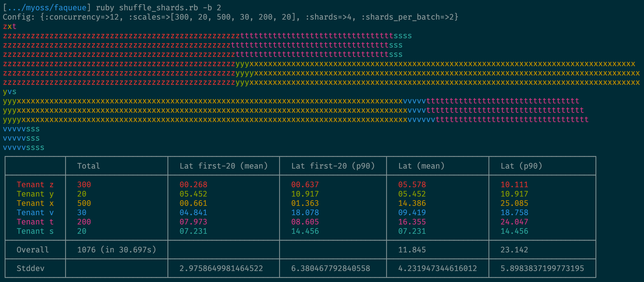Click the 'Tenant y' row label
The width and height of the screenshot is (644, 282).
[35, 194]
